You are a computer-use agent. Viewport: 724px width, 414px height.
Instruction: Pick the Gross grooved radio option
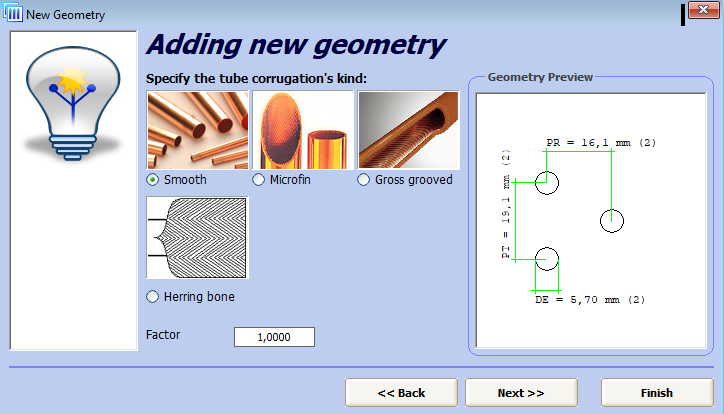click(363, 180)
